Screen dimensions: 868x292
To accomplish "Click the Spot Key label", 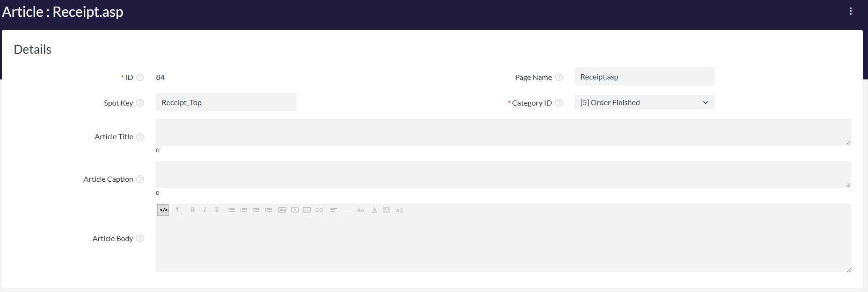I will pyautogui.click(x=118, y=103).
